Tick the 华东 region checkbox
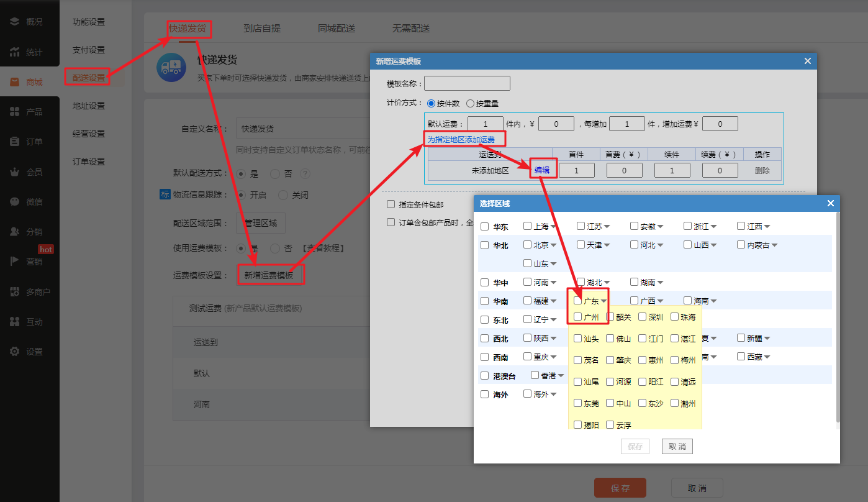The height and width of the screenshot is (502, 868). (485, 227)
